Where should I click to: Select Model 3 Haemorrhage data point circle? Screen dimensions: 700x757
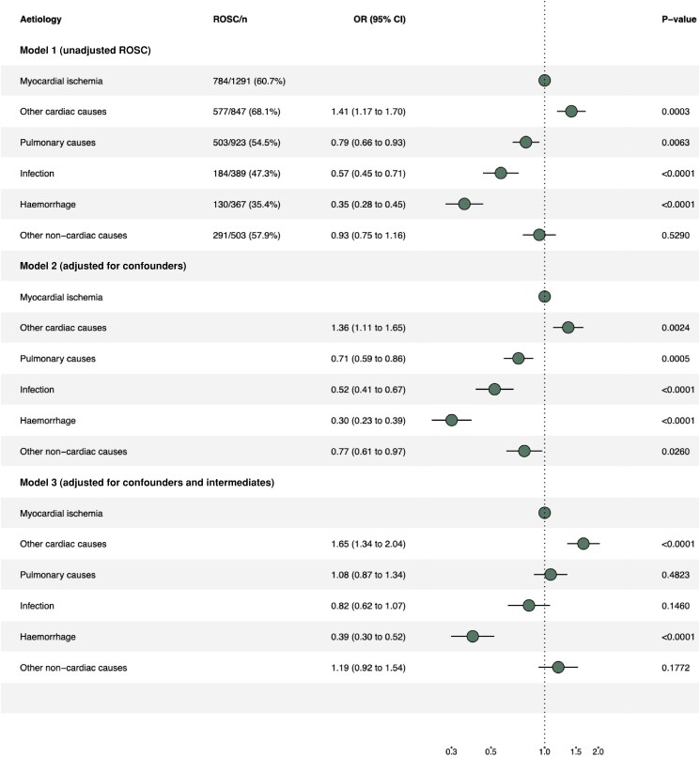[x=473, y=636]
